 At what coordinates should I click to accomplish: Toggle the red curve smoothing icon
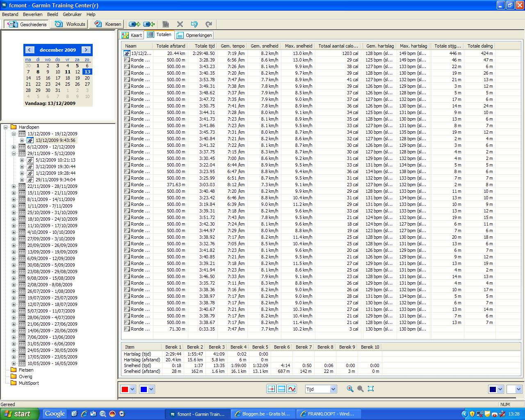coord(292,389)
